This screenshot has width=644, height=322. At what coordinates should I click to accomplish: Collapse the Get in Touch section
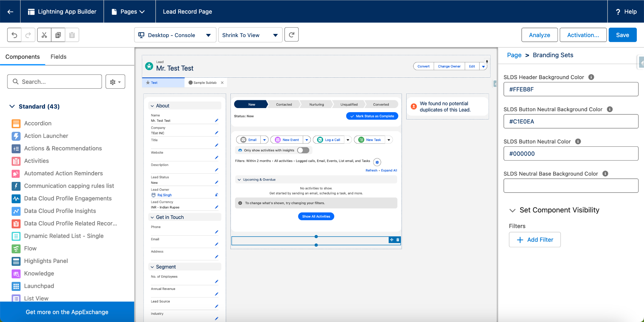(x=153, y=217)
